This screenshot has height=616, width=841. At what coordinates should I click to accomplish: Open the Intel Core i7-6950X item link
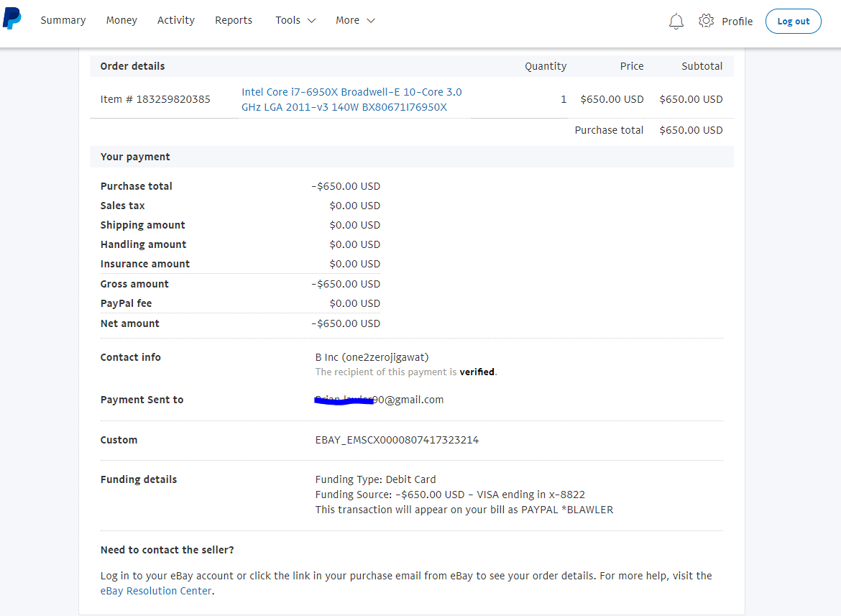pyautogui.click(x=351, y=99)
